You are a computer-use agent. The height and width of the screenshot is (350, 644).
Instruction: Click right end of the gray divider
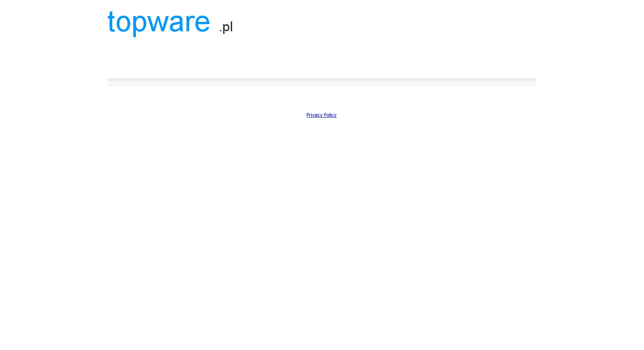point(534,80)
